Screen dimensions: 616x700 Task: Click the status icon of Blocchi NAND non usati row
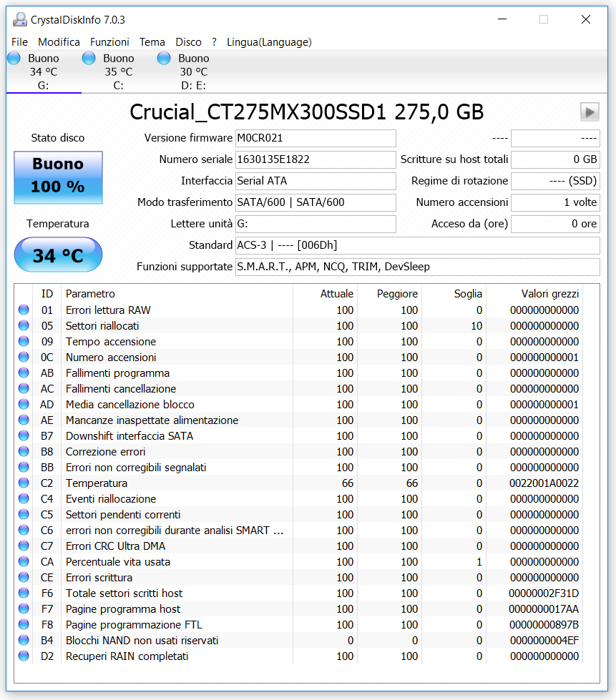click(x=24, y=640)
